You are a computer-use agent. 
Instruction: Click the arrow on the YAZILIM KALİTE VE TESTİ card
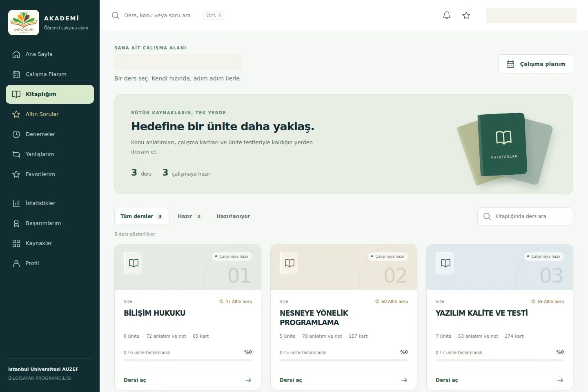click(x=560, y=380)
